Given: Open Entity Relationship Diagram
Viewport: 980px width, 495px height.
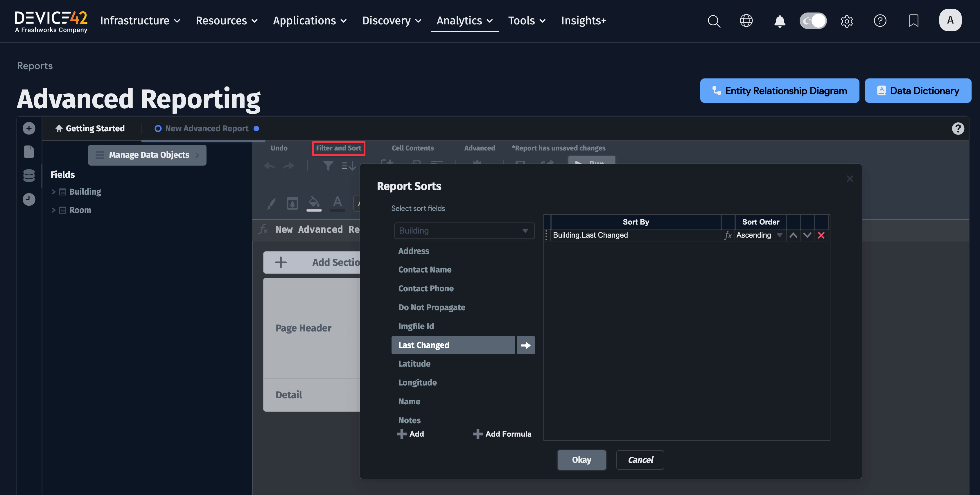Looking at the screenshot, I should (x=779, y=91).
